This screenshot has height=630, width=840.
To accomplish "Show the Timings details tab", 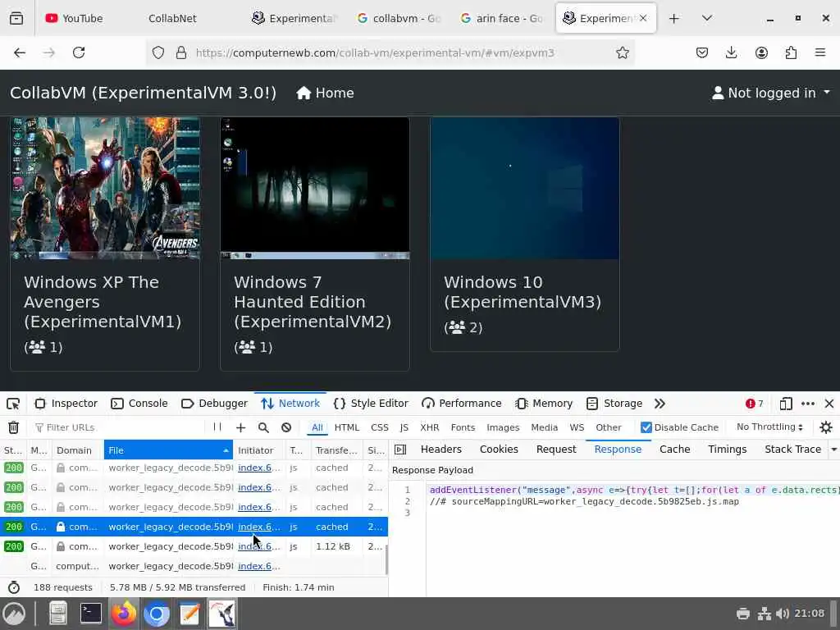I will click(x=727, y=450).
